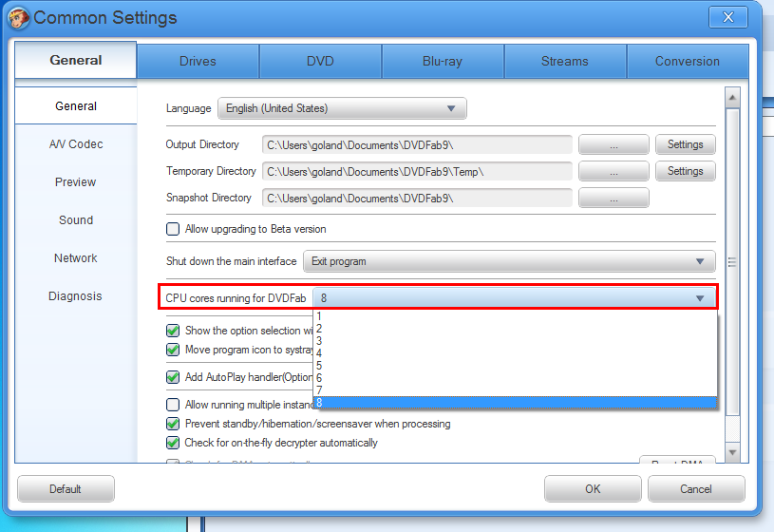Click the Temporary Directory path field

tap(417, 171)
